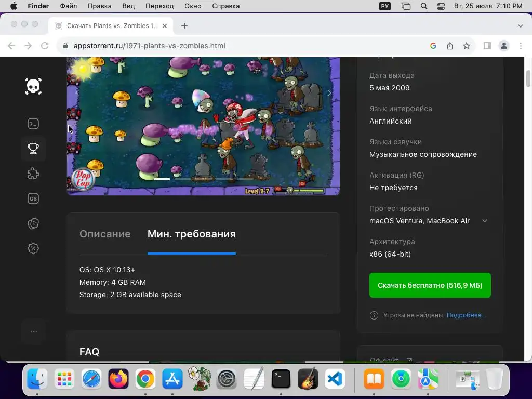Open the percent badge discounts sidebar icon
This screenshot has height=399, width=532.
coord(33,248)
